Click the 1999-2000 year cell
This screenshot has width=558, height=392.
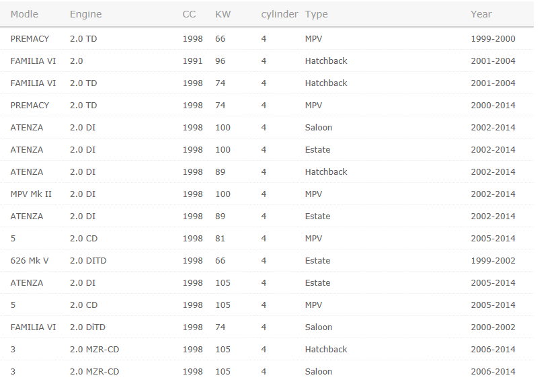pos(493,39)
